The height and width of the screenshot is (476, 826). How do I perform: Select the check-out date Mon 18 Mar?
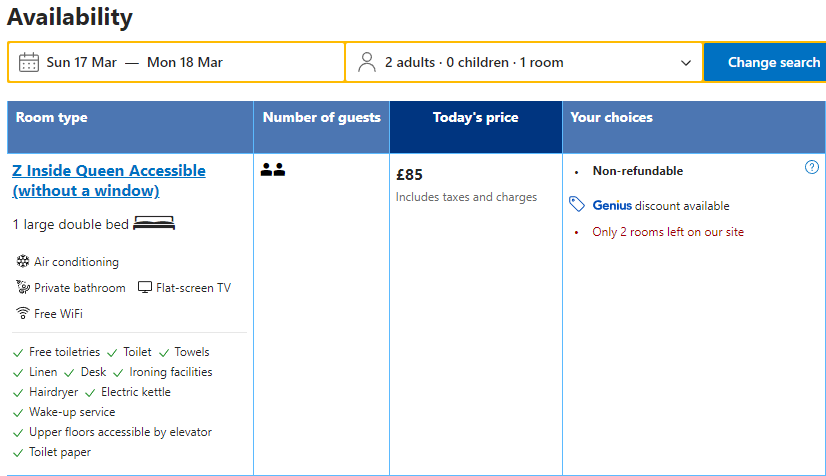[185, 62]
